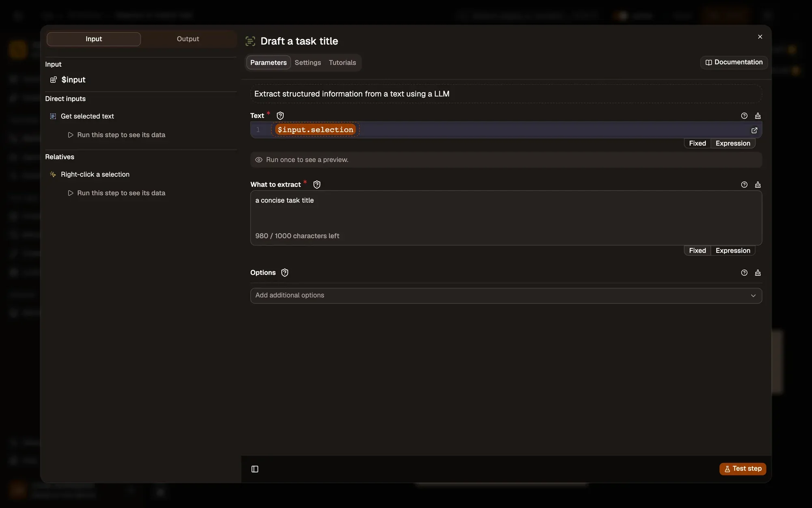
Task: Close the Draft a task title dialog
Action: click(760, 37)
